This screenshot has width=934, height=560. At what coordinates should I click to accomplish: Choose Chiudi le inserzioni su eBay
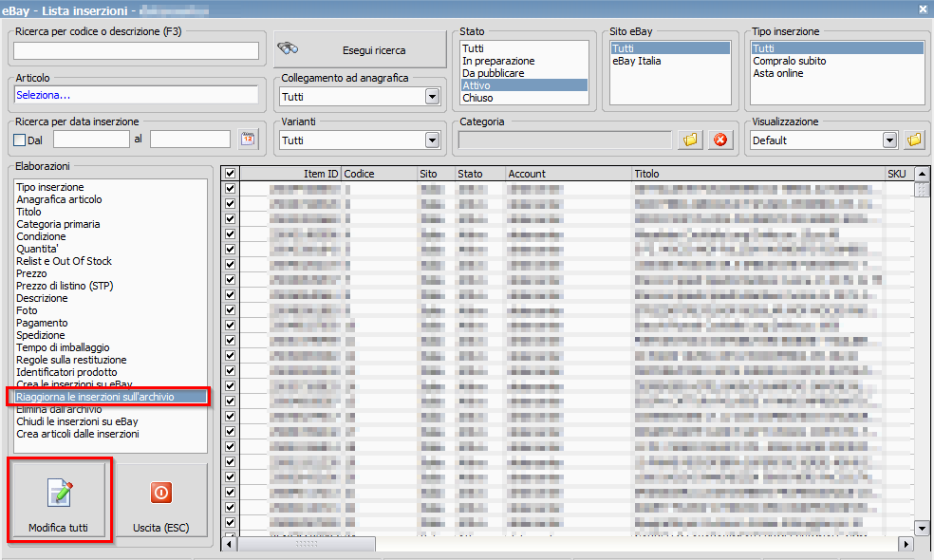(77, 421)
